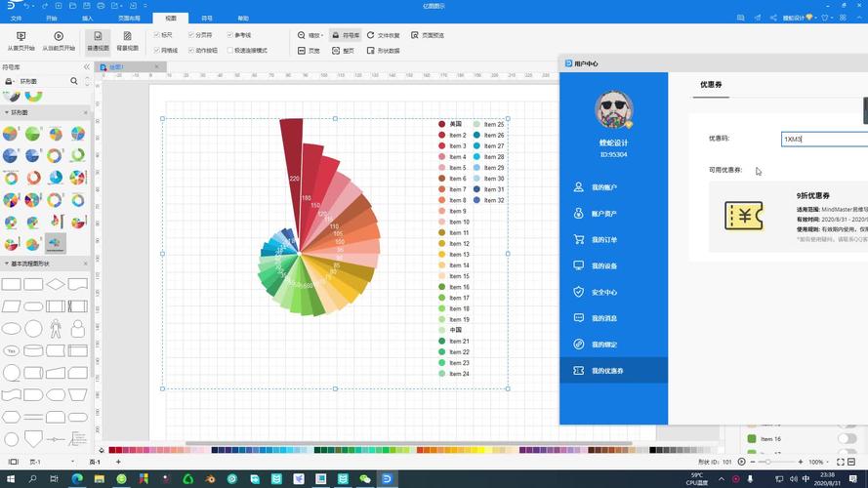
Task: Click the save icon in quick toolbar
Action: click(86, 6)
